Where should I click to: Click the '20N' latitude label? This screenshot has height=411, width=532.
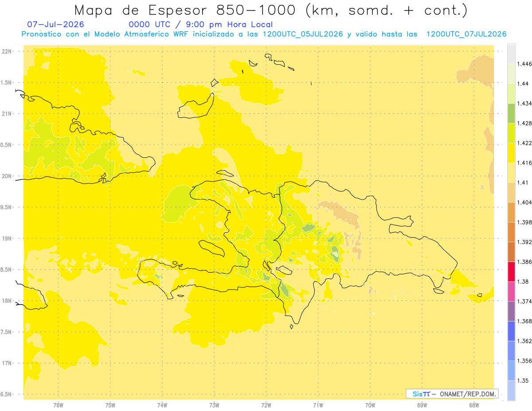point(7,176)
